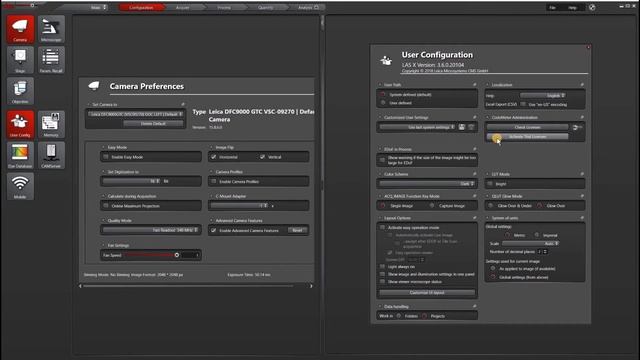Check Online Maximum Projection

(x=106, y=206)
